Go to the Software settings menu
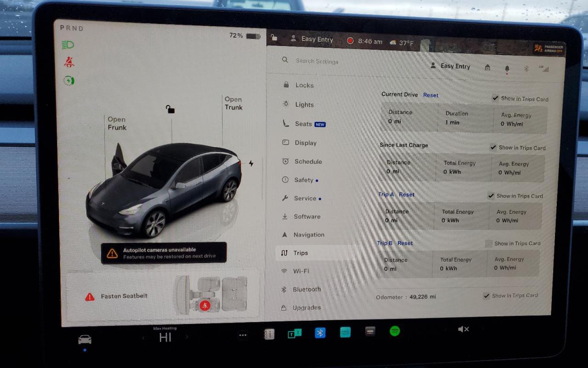The height and width of the screenshot is (368, 588). (x=307, y=217)
